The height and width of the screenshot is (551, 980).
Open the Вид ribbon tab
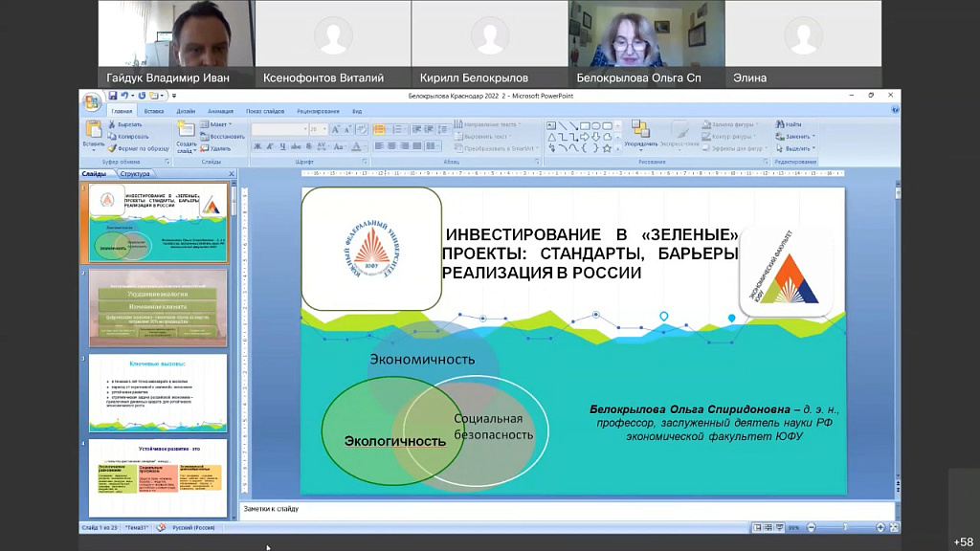(x=357, y=111)
